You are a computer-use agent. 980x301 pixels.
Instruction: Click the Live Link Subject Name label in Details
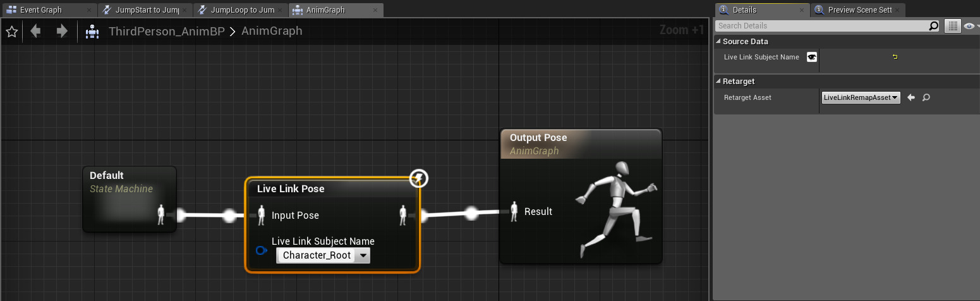coord(761,57)
